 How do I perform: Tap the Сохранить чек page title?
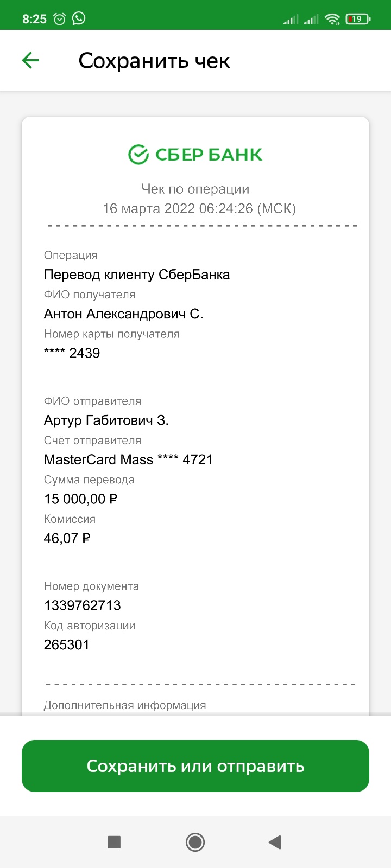pyautogui.click(x=154, y=61)
